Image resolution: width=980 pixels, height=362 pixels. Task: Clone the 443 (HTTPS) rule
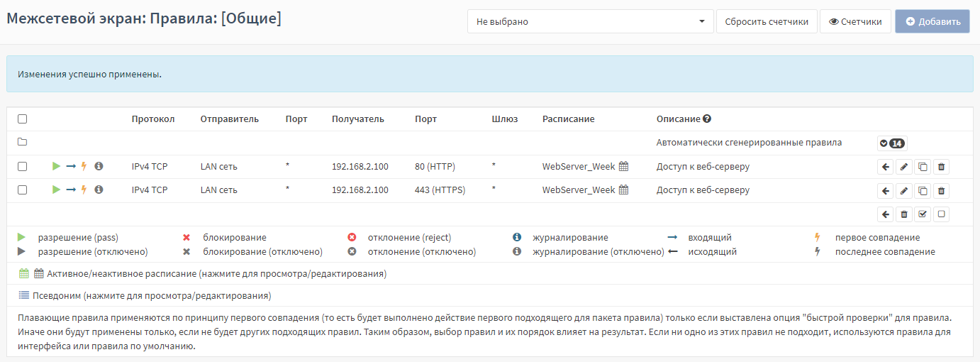[x=923, y=191]
